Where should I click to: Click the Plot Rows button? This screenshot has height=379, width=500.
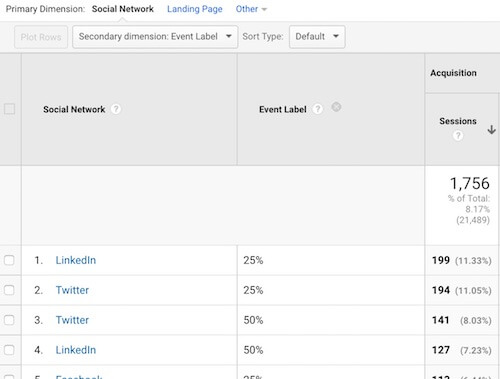point(41,37)
